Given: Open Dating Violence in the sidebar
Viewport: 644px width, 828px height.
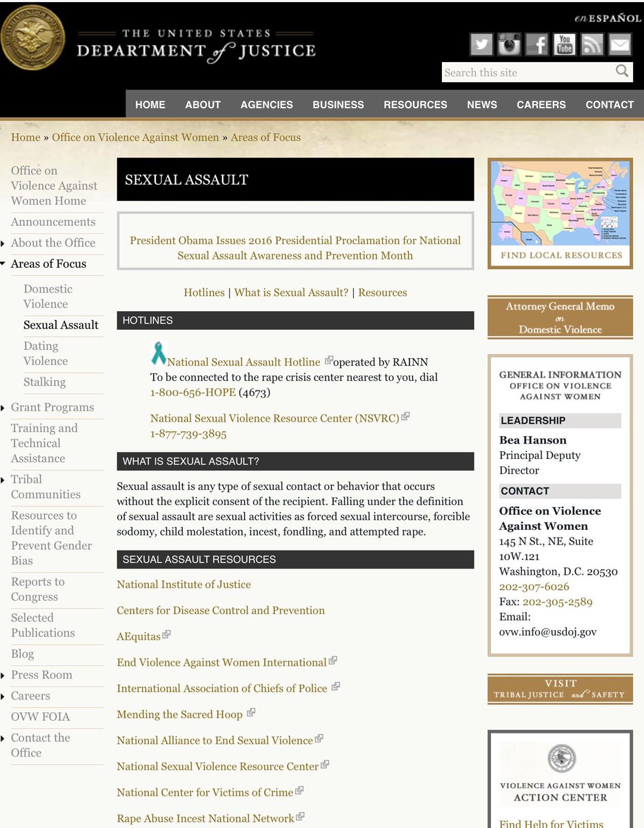Looking at the screenshot, I should [x=46, y=353].
